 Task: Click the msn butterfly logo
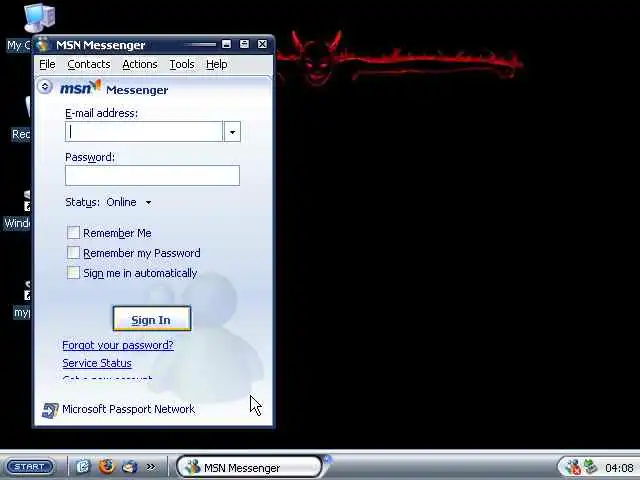[81, 87]
